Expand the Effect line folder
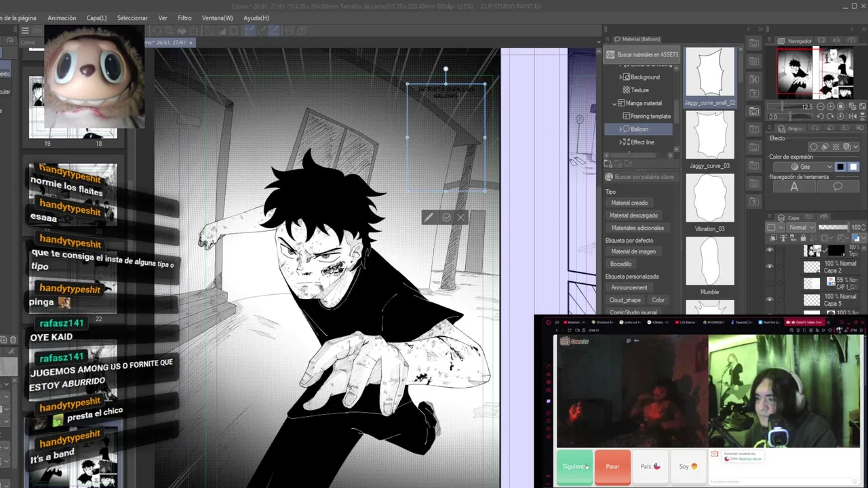The image size is (868, 488). (x=620, y=142)
